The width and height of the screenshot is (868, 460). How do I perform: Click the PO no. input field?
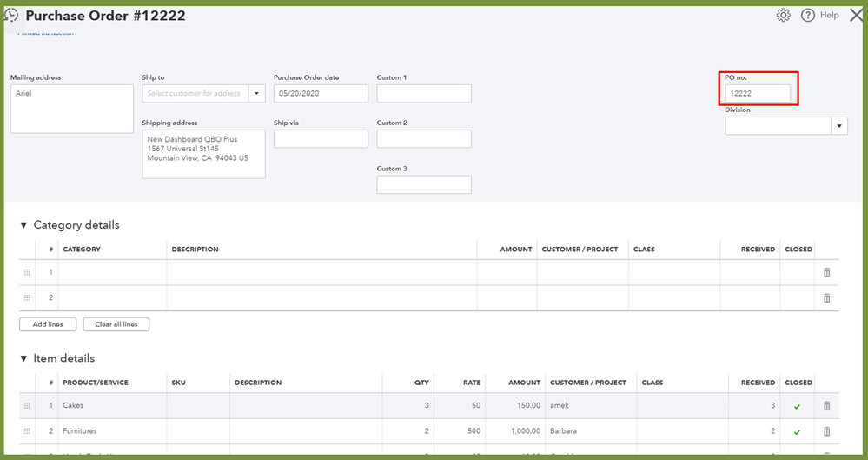click(759, 93)
